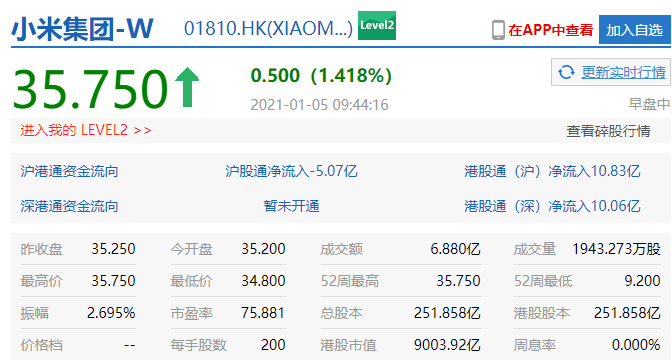Click 暂未开通 text
The height and width of the screenshot is (360, 672).
click(291, 206)
